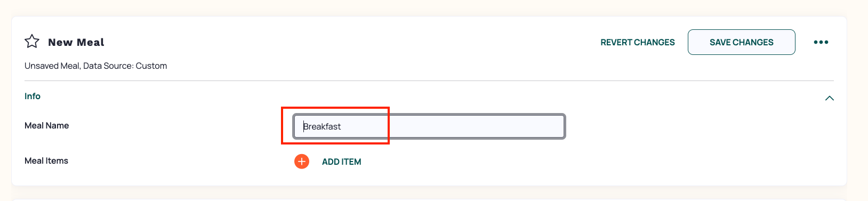Click the word REVERT in revert link
The width and height of the screenshot is (868, 201).
pyautogui.click(x=616, y=42)
